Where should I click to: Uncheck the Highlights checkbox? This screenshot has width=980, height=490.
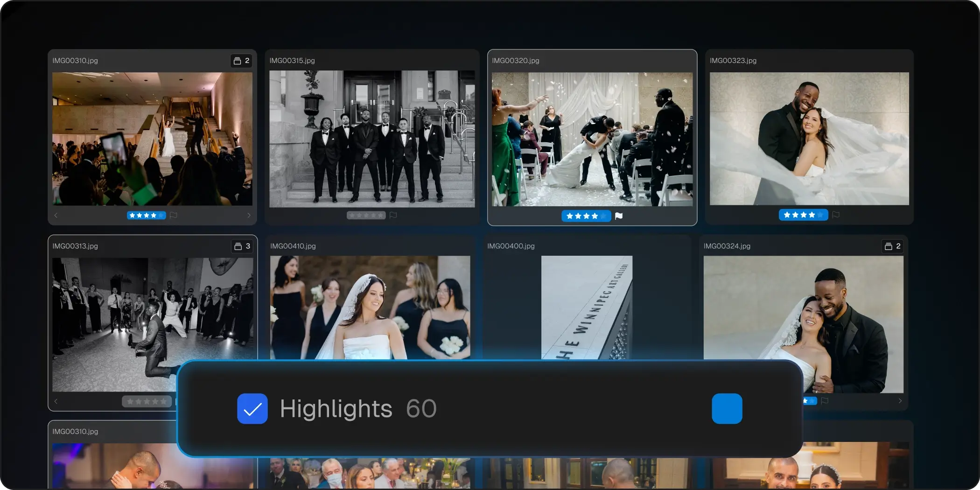(x=252, y=409)
